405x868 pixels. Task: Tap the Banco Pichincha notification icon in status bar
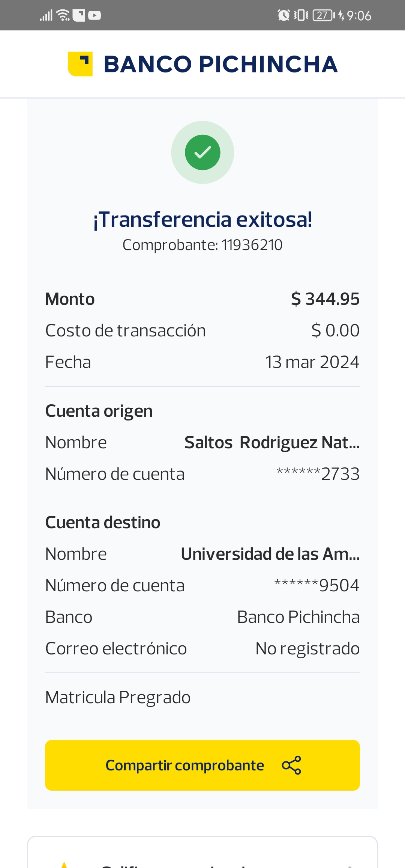click(79, 15)
